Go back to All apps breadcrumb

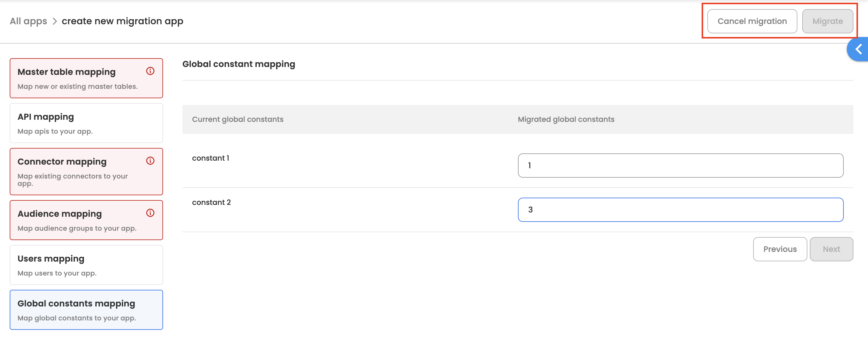pos(28,21)
